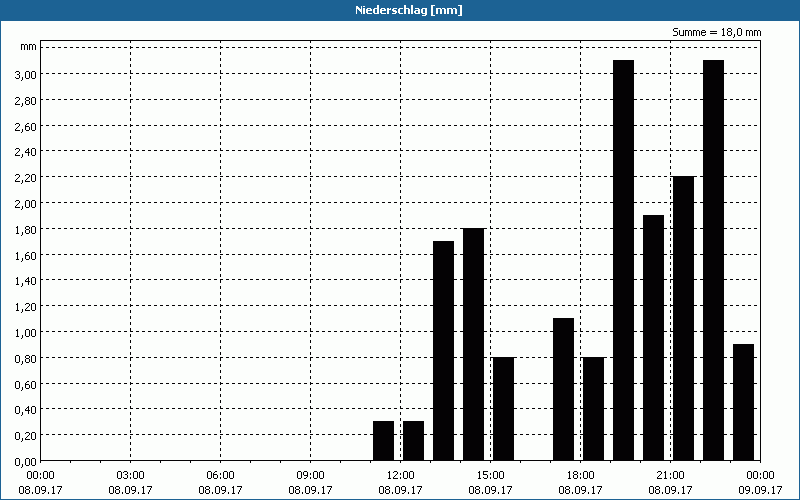The image size is (800, 500).
Task: Click the 2,20 axis label
Action: click(26, 178)
